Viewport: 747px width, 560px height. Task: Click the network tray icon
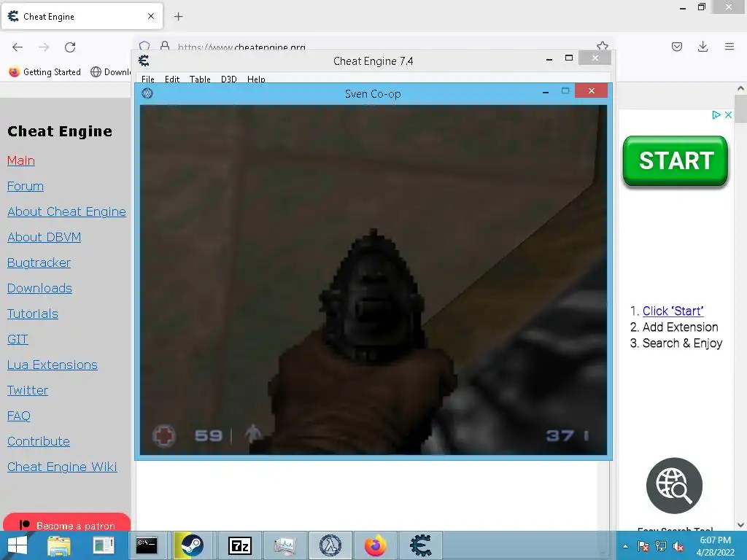[x=661, y=546]
